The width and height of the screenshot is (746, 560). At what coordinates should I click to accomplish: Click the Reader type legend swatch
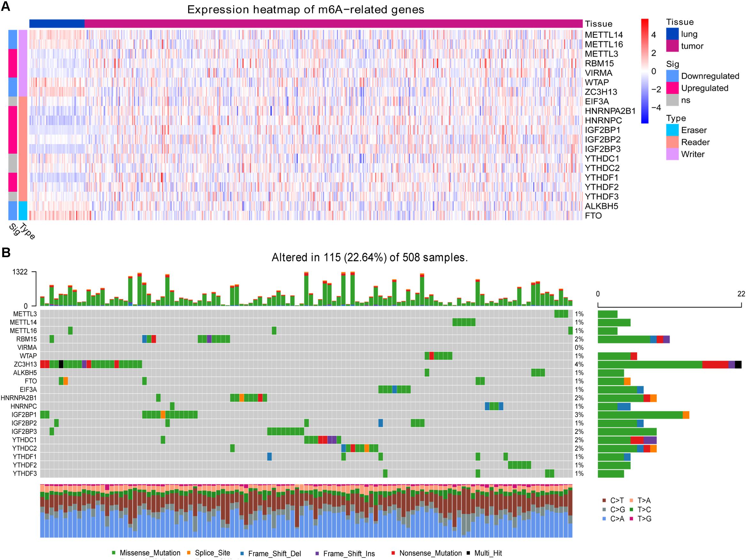672,142
